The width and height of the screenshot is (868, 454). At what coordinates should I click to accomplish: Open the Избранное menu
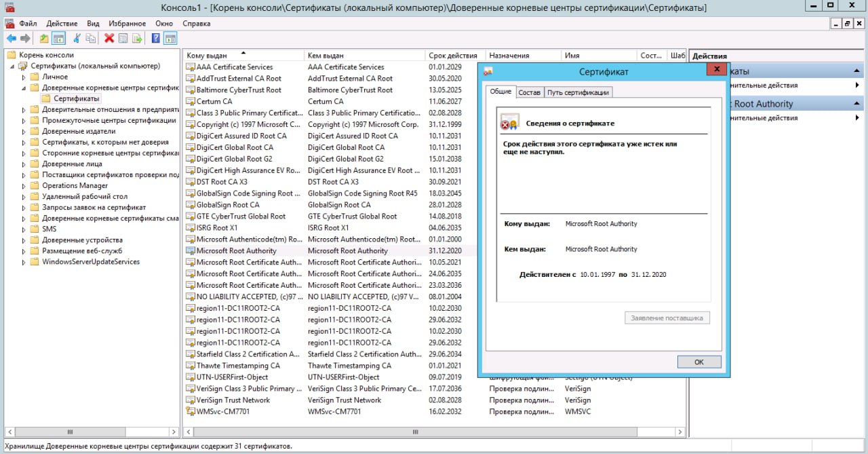[x=127, y=23]
